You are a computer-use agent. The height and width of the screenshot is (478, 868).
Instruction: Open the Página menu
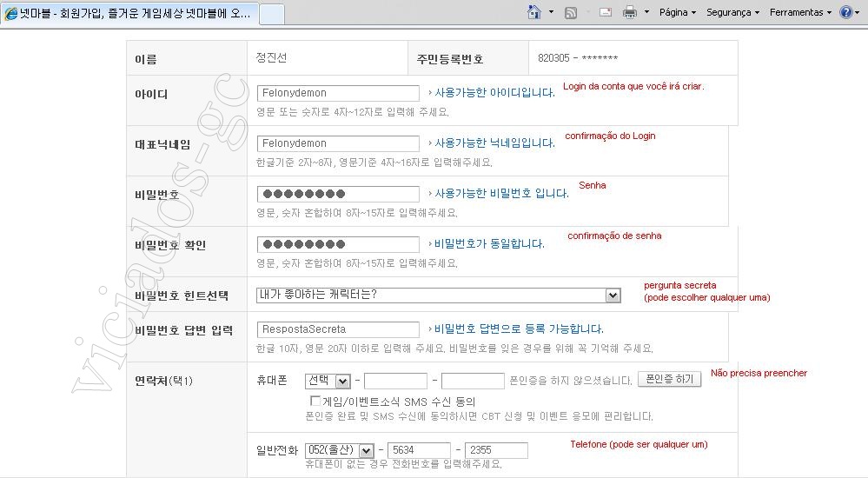pos(678,12)
